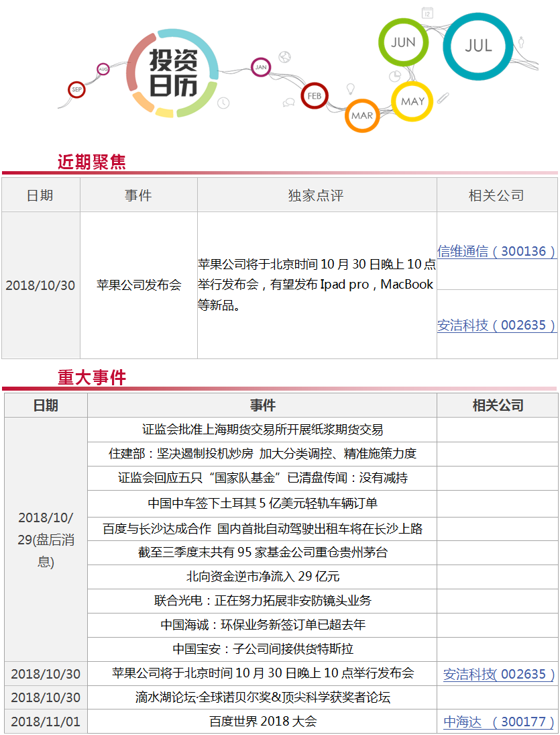Click the clock icon near the logo
The height and width of the screenshot is (735, 560).
click(223, 103)
